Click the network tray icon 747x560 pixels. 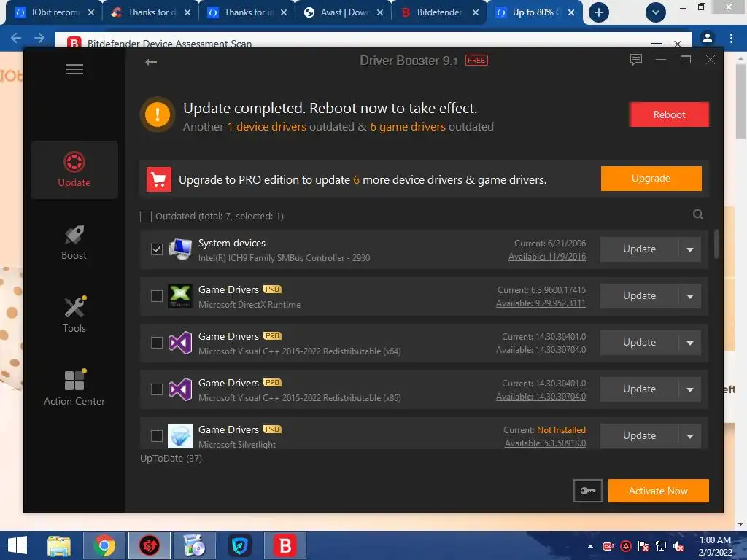[x=661, y=546]
